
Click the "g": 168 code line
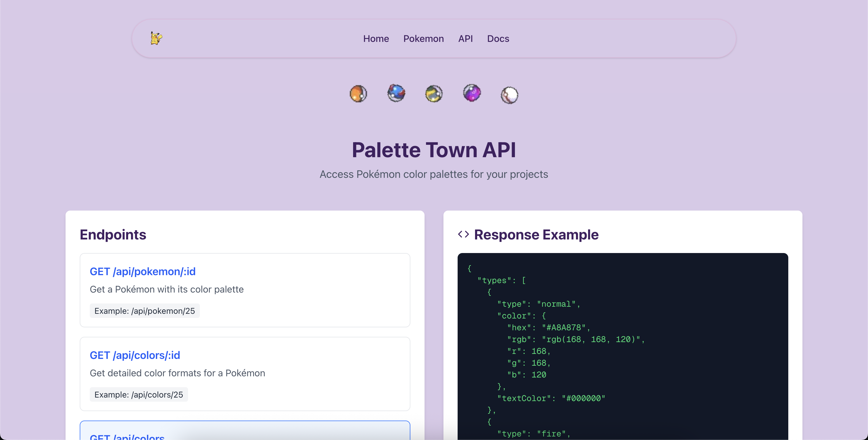tap(529, 363)
